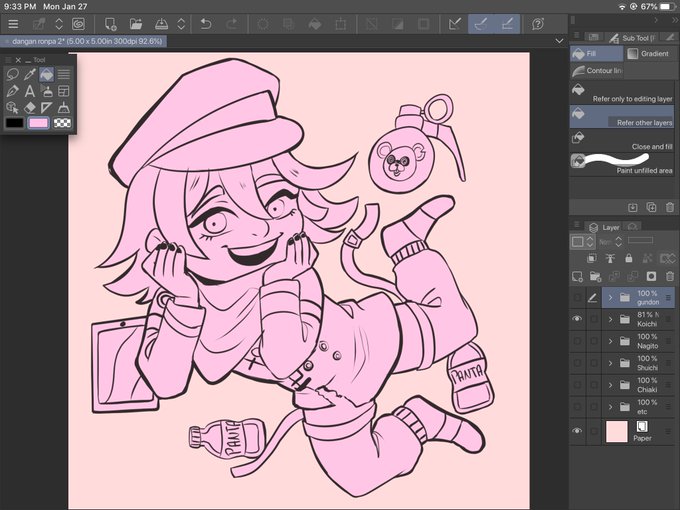Choose Refer other layers fill option
The width and height of the screenshot is (680, 510).
[x=622, y=117]
